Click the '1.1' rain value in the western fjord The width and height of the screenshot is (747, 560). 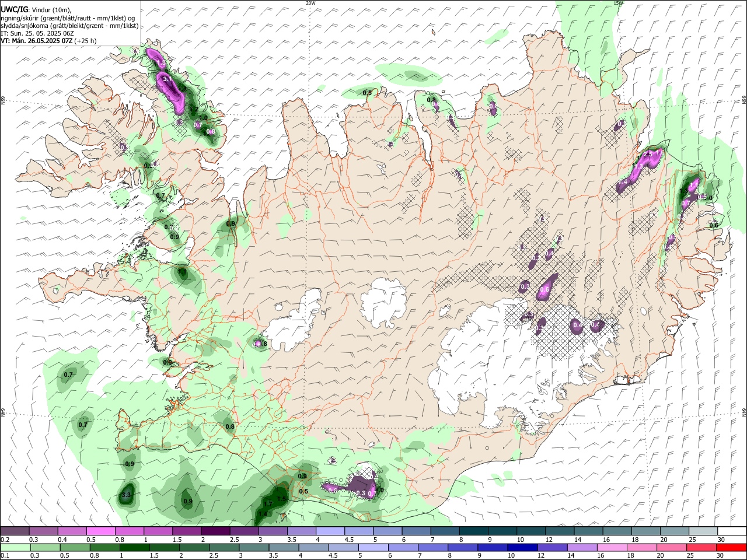pos(183,271)
